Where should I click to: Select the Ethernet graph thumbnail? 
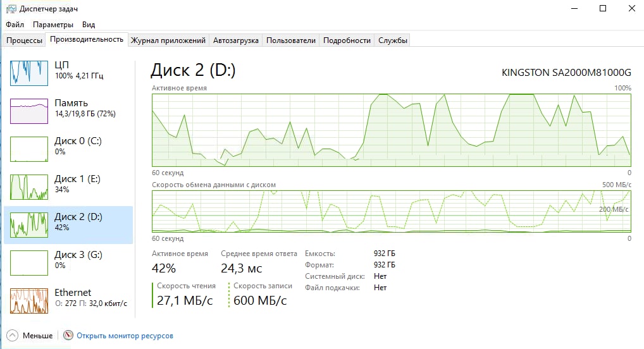[28, 301]
